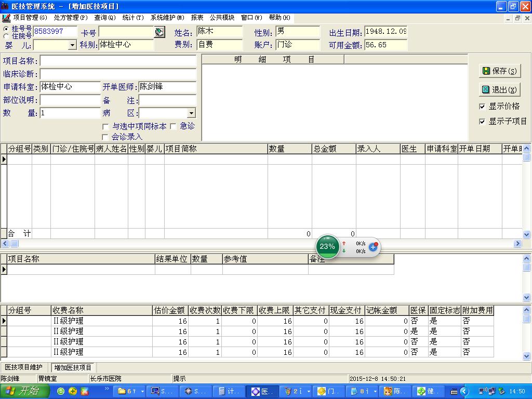Tick the 会诊录入 checkbox

click(105, 137)
